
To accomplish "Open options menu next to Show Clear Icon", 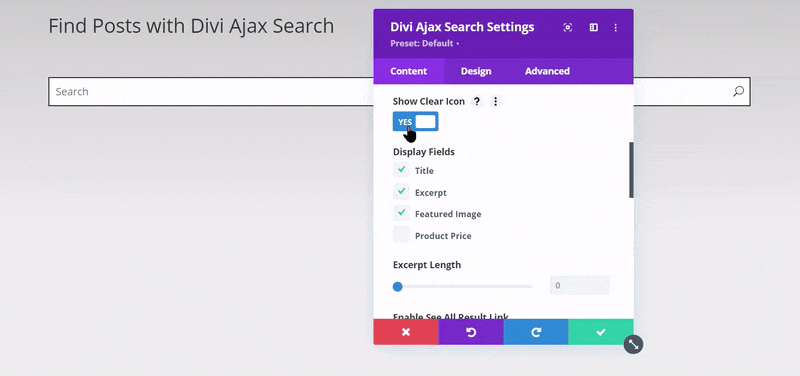I will click(495, 102).
